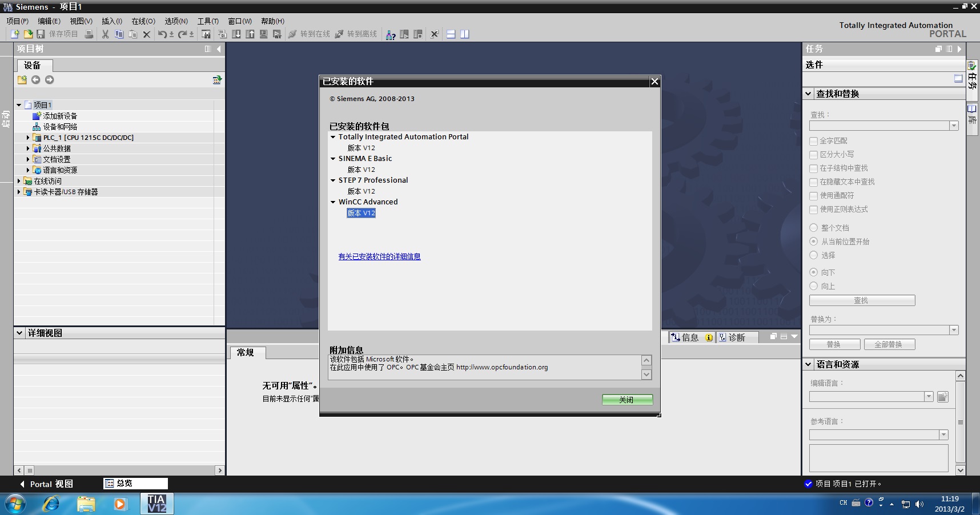
Task: Click the delete X toolbar icon
Action: pyautogui.click(x=147, y=34)
